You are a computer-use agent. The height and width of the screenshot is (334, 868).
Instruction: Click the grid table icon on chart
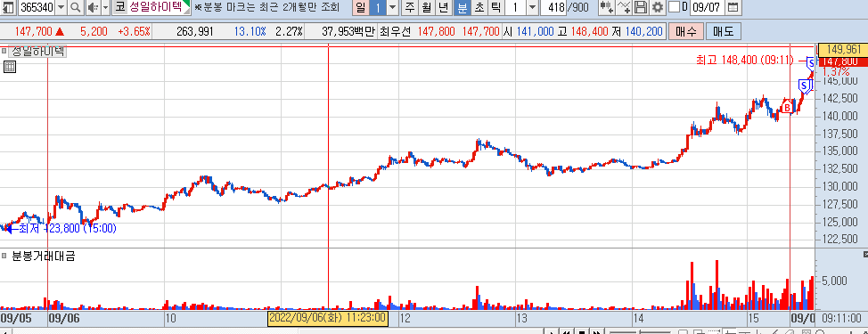coord(10,68)
